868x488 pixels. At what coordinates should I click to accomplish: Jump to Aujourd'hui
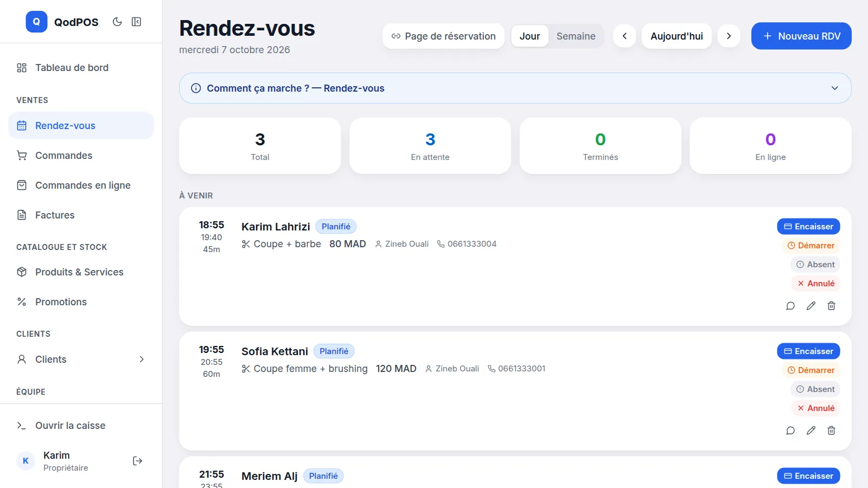click(x=676, y=36)
